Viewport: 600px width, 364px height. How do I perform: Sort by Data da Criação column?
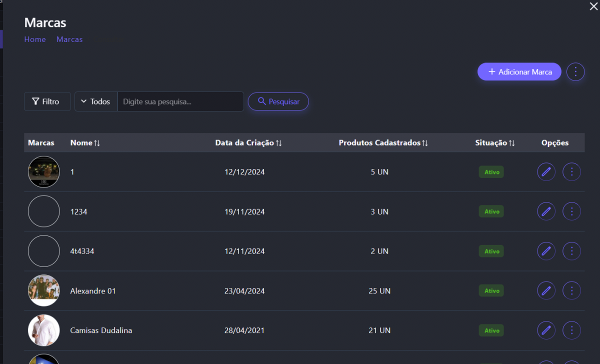coord(248,143)
